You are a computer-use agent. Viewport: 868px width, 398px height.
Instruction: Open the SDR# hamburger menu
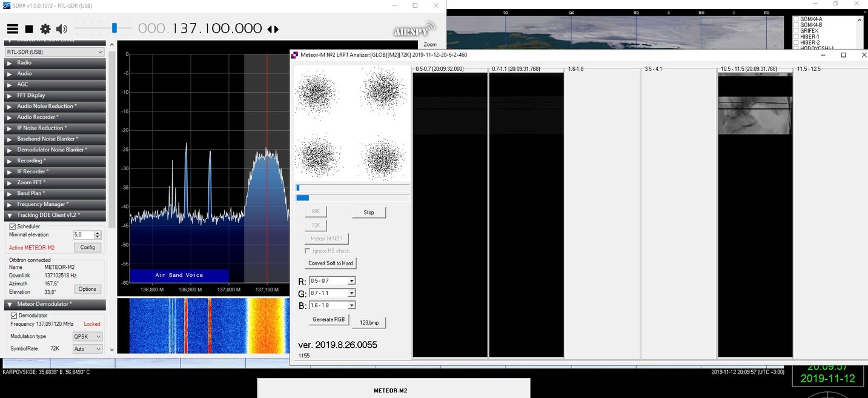(x=13, y=29)
